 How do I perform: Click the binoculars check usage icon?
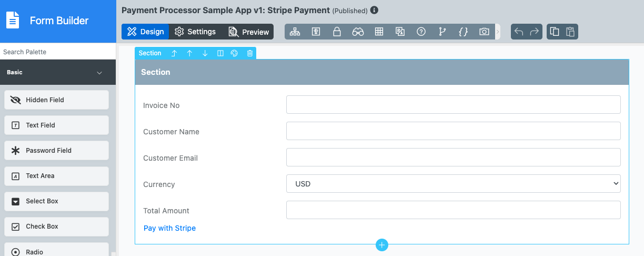point(358,32)
